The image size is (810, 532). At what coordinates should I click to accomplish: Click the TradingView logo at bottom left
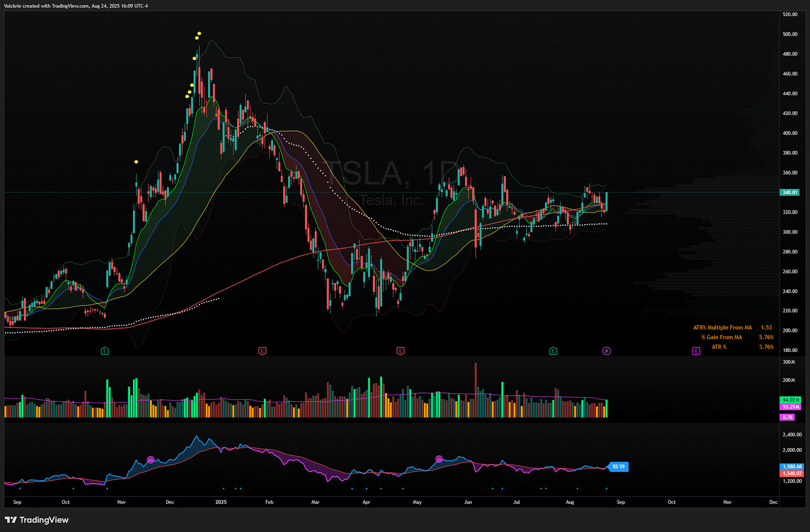click(x=37, y=520)
